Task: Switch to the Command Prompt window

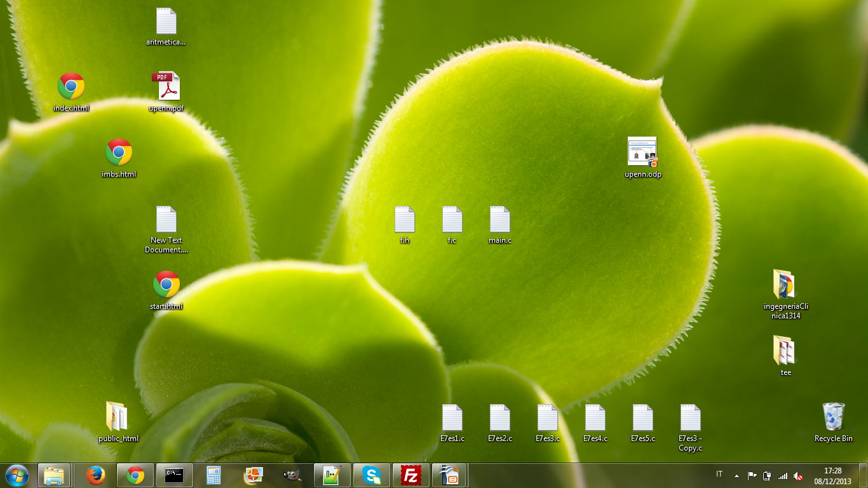Action: click(x=175, y=475)
